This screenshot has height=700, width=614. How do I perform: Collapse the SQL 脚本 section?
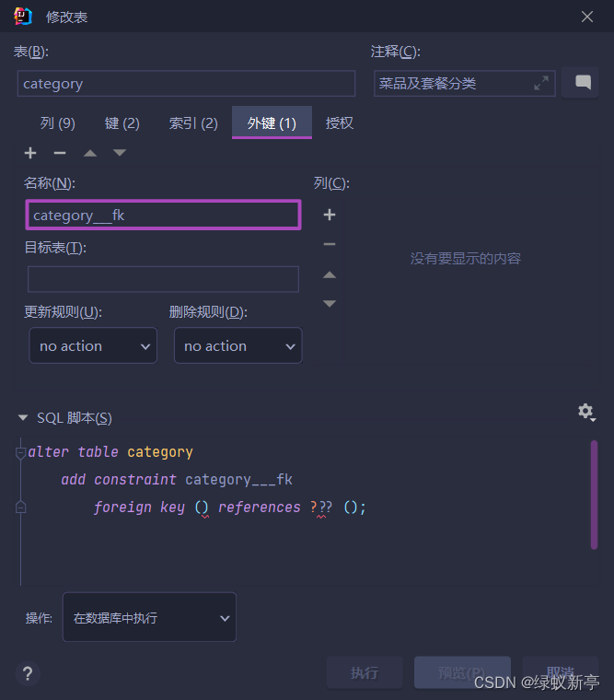pos(23,418)
